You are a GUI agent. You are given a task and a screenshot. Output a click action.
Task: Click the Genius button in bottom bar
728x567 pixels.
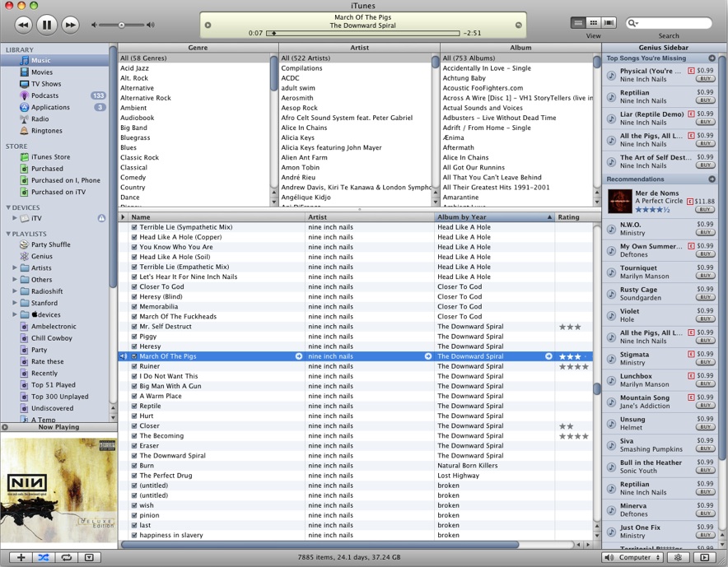(678, 557)
